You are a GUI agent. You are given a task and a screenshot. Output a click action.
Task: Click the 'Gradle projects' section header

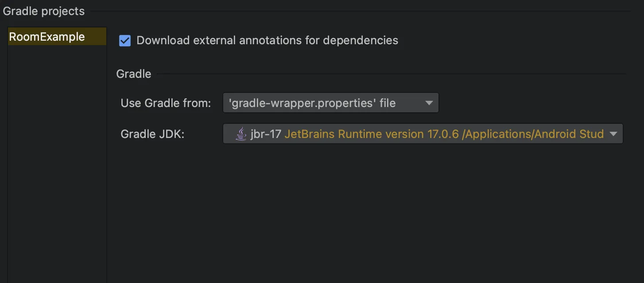tap(44, 11)
